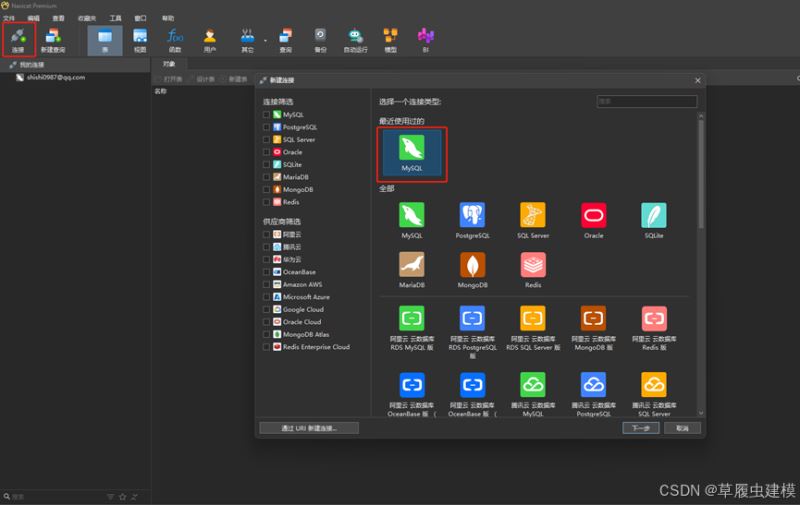Image resolution: width=800 pixels, height=505 pixels.
Task: Tick the MySQL connection filter checkbox
Action: [266, 115]
